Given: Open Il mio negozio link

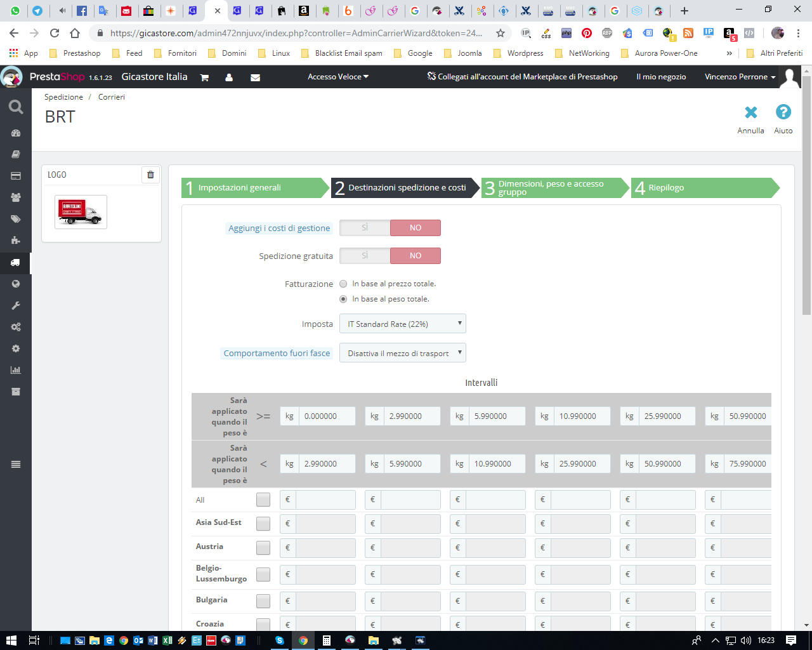Looking at the screenshot, I should [x=661, y=77].
